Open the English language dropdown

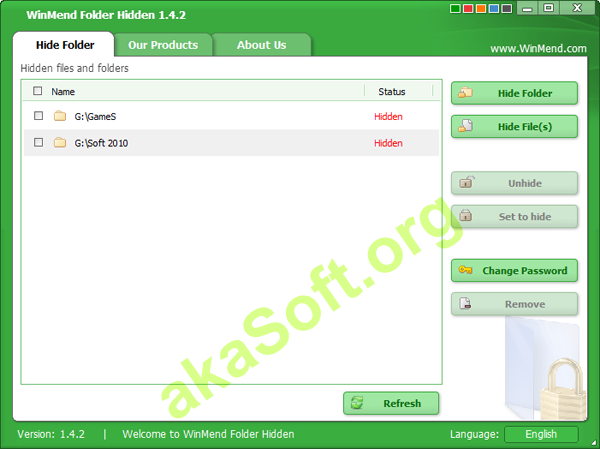(541, 434)
